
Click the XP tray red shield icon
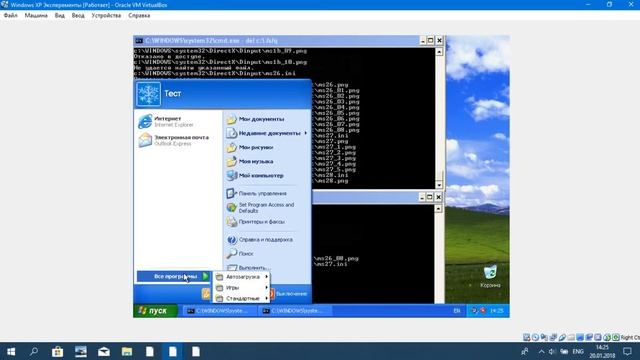pyautogui.click(x=482, y=311)
